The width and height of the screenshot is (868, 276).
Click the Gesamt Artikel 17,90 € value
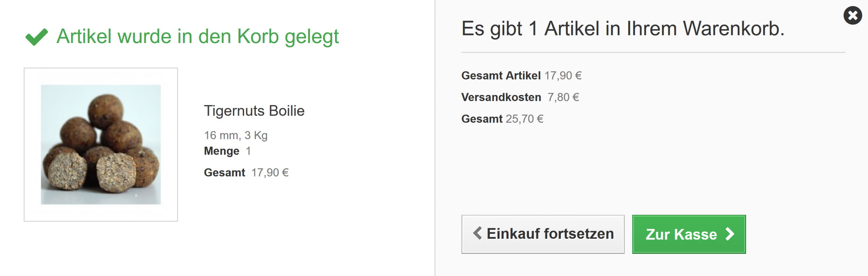[563, 76]
